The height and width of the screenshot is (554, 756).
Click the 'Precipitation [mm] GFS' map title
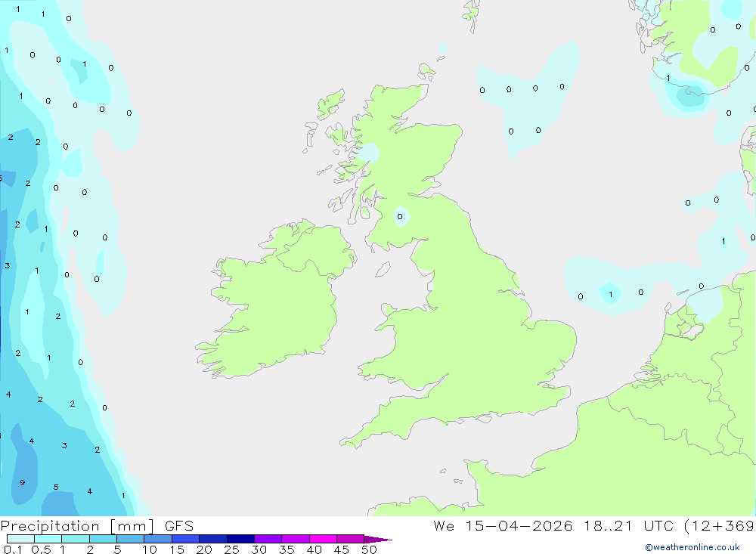tap(97, 526)
